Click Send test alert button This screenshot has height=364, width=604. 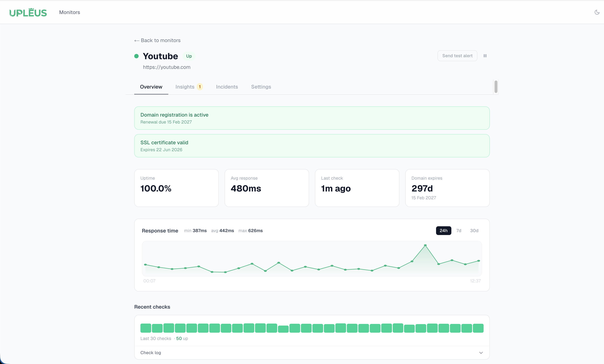click(457, 56)
